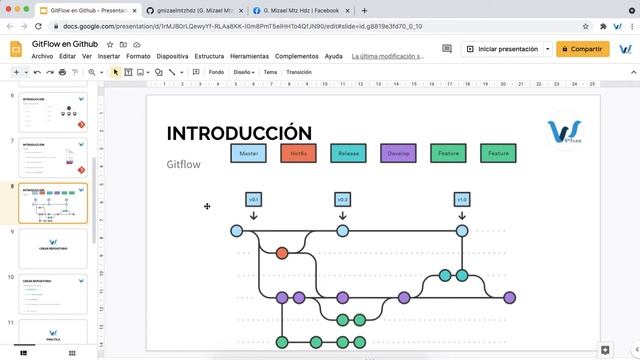This screenshot has height=360, width=640.
Task: Open the Ver menu
Action: pos(87,56)
